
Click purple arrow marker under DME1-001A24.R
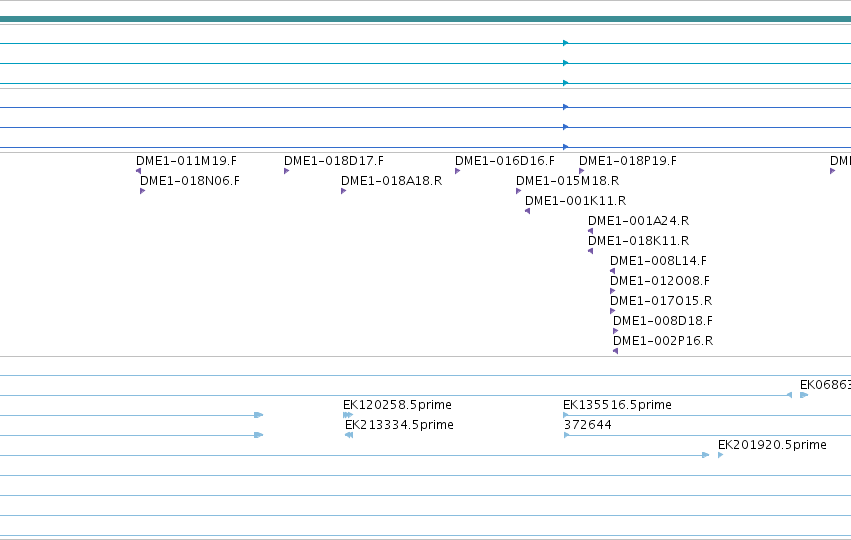(x=590, y=231)
